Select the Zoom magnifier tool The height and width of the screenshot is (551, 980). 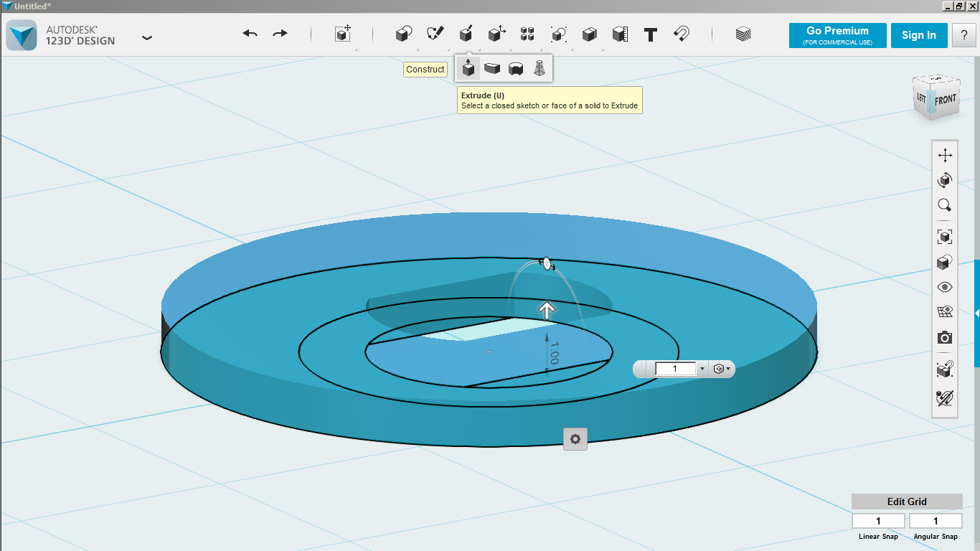(x=945, y=205)
